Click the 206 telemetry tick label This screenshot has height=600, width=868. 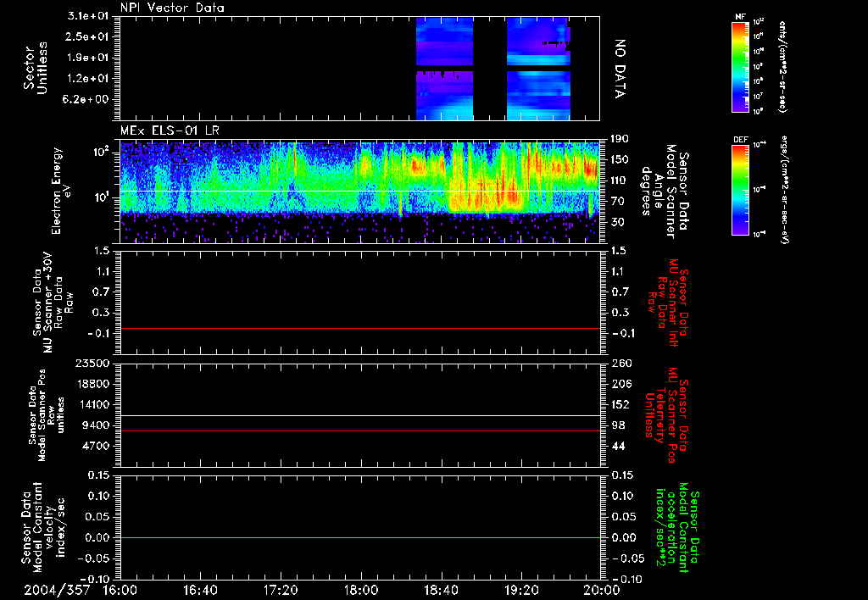tap(621, 384)
